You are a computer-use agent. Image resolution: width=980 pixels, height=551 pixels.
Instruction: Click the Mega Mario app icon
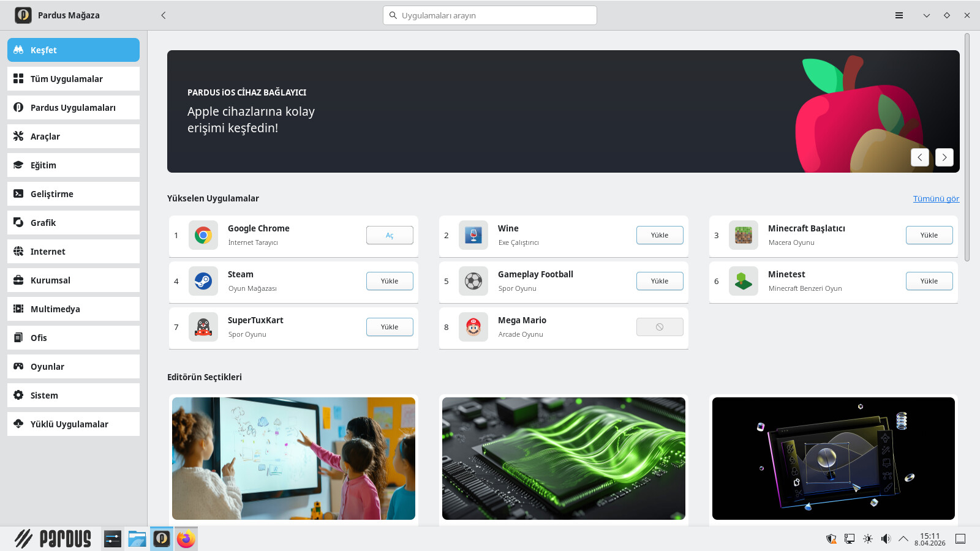coord(473,327)
